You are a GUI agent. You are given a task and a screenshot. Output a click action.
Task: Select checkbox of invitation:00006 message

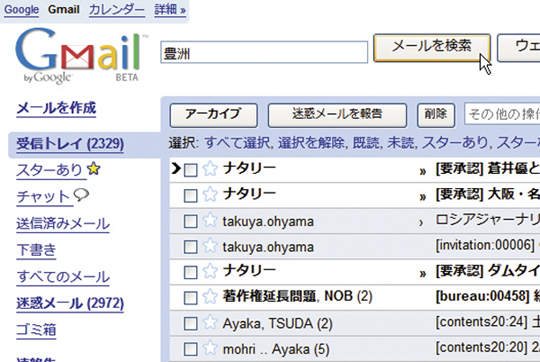pos(190,247)
